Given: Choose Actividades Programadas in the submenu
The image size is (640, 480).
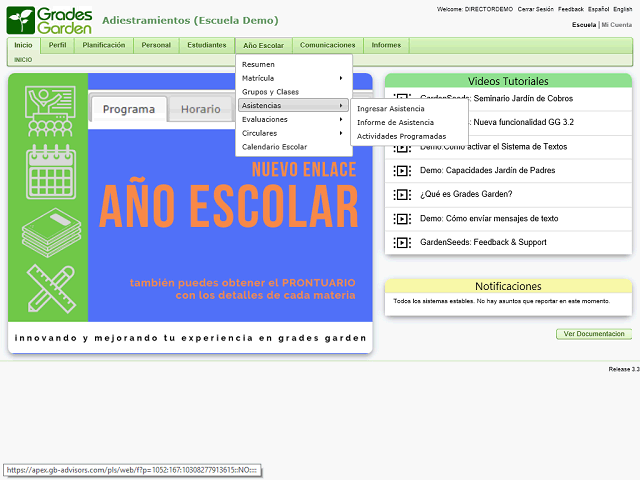Looking at the screenshot, I should point(401,136).
